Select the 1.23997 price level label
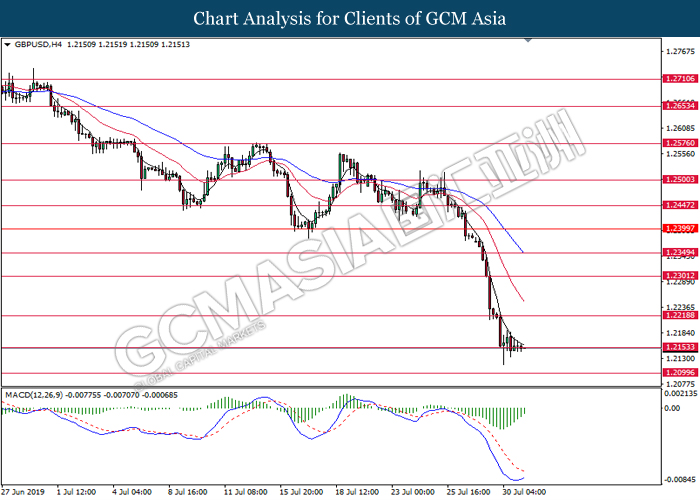This screenshot has height=500, width=700. coord(680,229)
